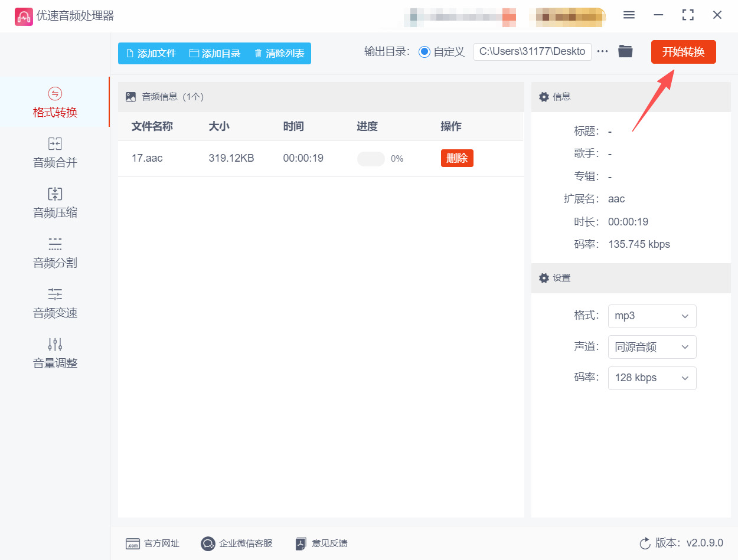Select the 17.aac file name
The image size is (738, 560).
147,158
